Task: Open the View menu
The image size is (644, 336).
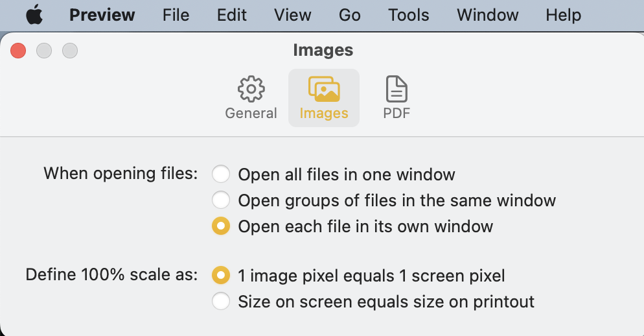Action: click(292, 15)
